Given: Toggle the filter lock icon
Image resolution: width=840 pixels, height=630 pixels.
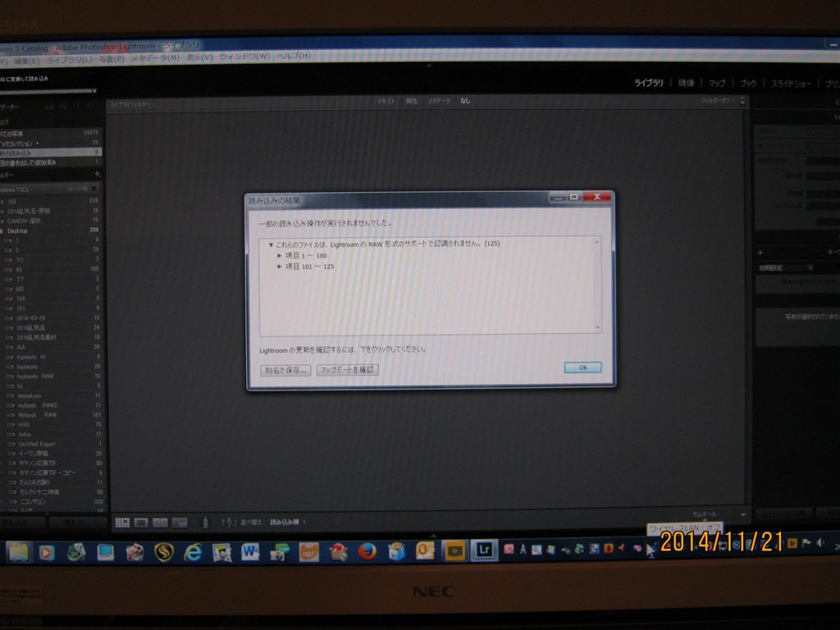Looking at the screenshot, I should [x=742, y=101].
